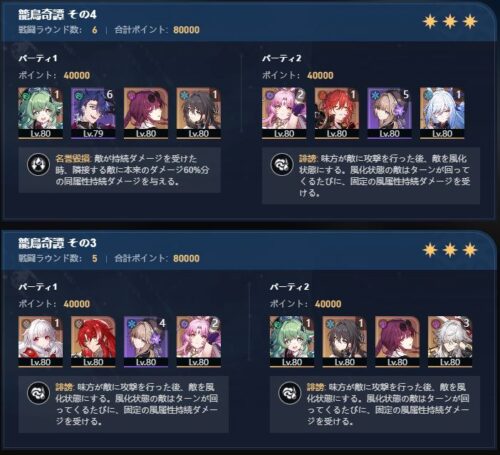This screenshot has height=455, width=500.
Task: Click the green-haired character portrait in その4 Party 1
Action: (x=40, y=113)
